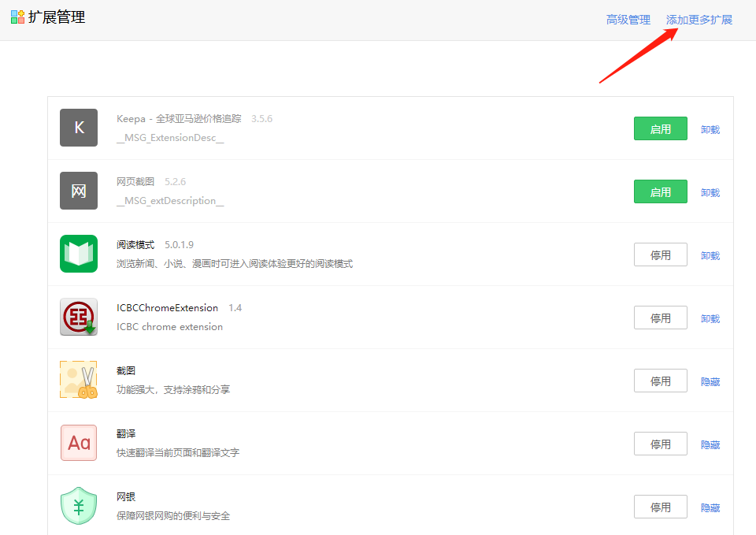Disable the 截图 extension

click(x=660, y=381)
